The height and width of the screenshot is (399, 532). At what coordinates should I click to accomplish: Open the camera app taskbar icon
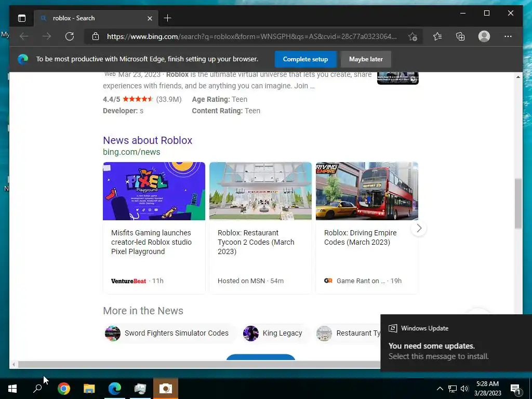click(166, 389)
